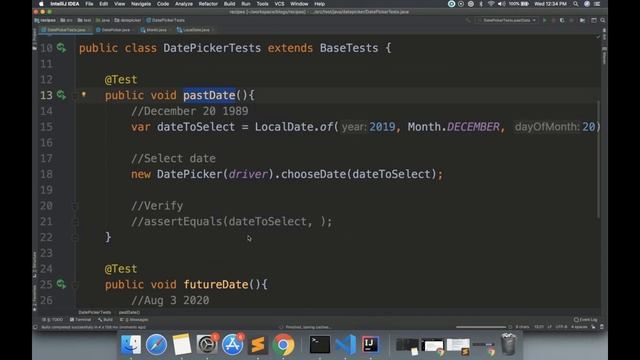Click the run gutter icon beside the DatePickerTests class
The height and width of the screenshot is (360, 640).
pyautogui.click(x=61, y=48)
